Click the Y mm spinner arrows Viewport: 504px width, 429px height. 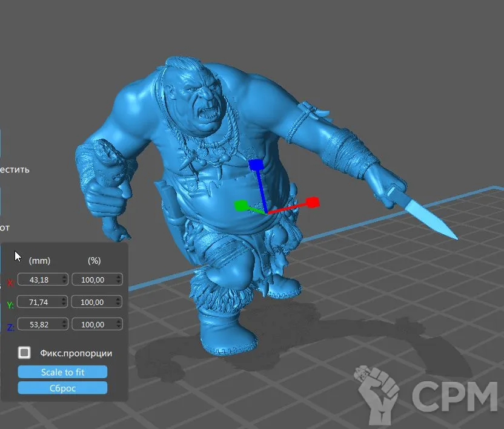pos(64,302)
